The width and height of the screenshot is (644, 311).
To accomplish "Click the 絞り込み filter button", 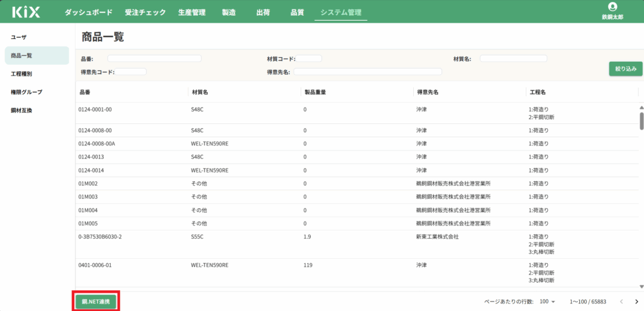I will [x=626, y=69].
